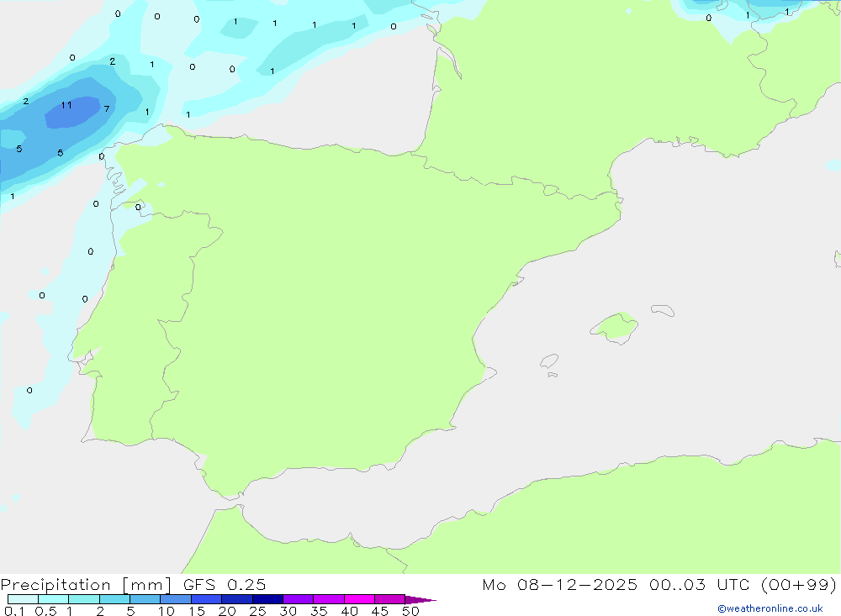Click the 20–25 mm legend color swatch
Screen dimensions: 841x616
(237, 599)
